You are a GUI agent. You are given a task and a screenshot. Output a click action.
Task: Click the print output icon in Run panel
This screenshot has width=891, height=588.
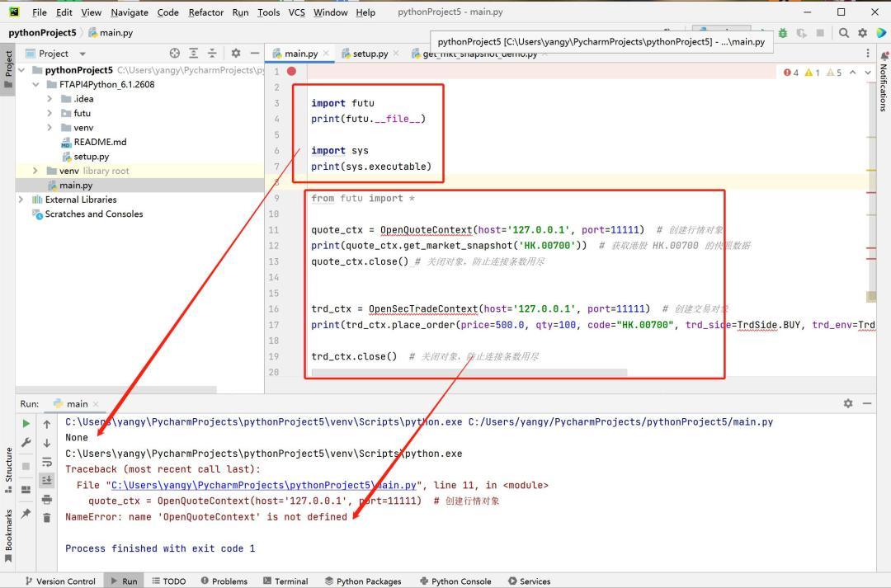pos(47,499)
